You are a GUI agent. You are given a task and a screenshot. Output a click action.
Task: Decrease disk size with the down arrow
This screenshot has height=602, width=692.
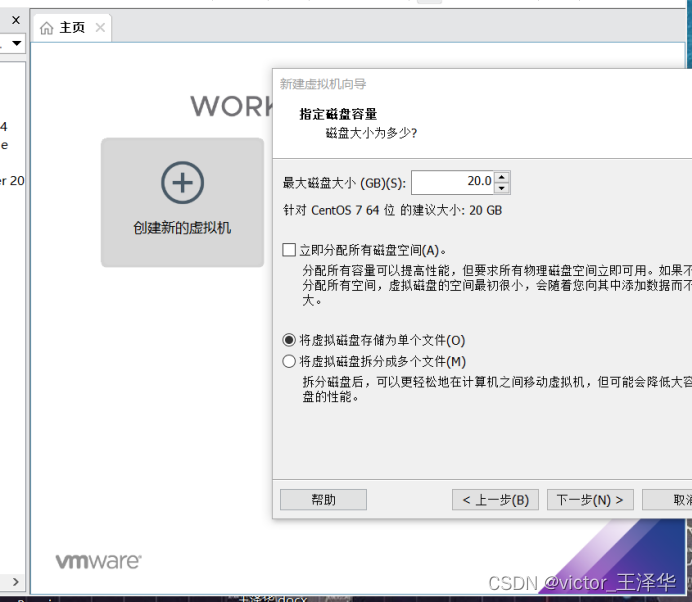502,188
